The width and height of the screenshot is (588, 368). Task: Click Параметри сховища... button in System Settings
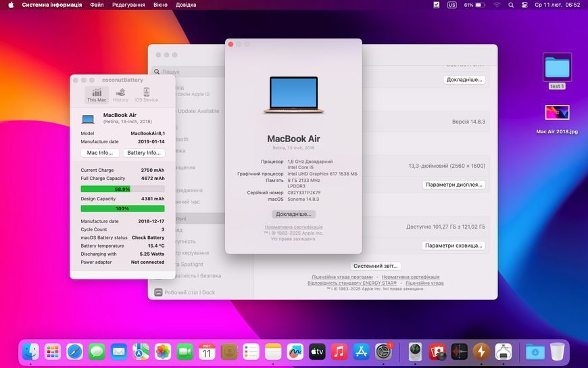454,246
